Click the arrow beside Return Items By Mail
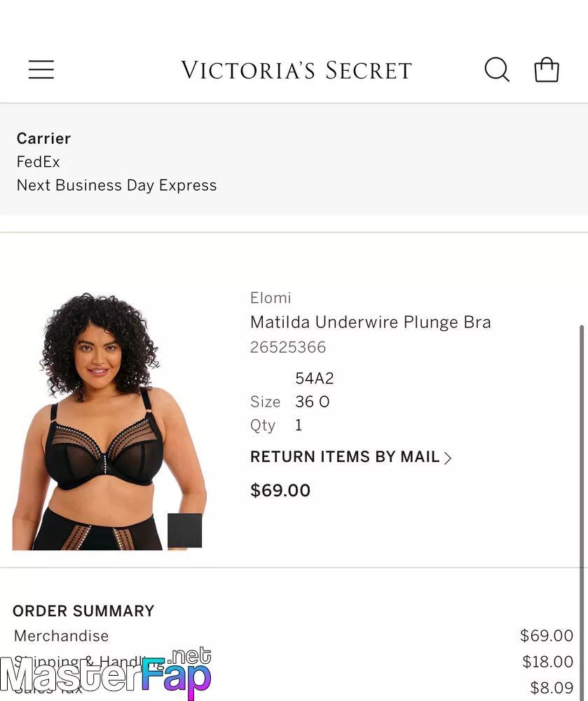Viewport: 588px width, 701px height. 448,458
